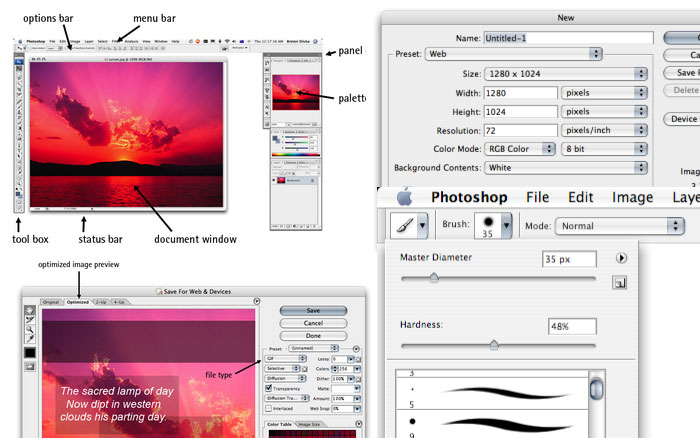Open the Width units dropdown set to pixels

604,93
